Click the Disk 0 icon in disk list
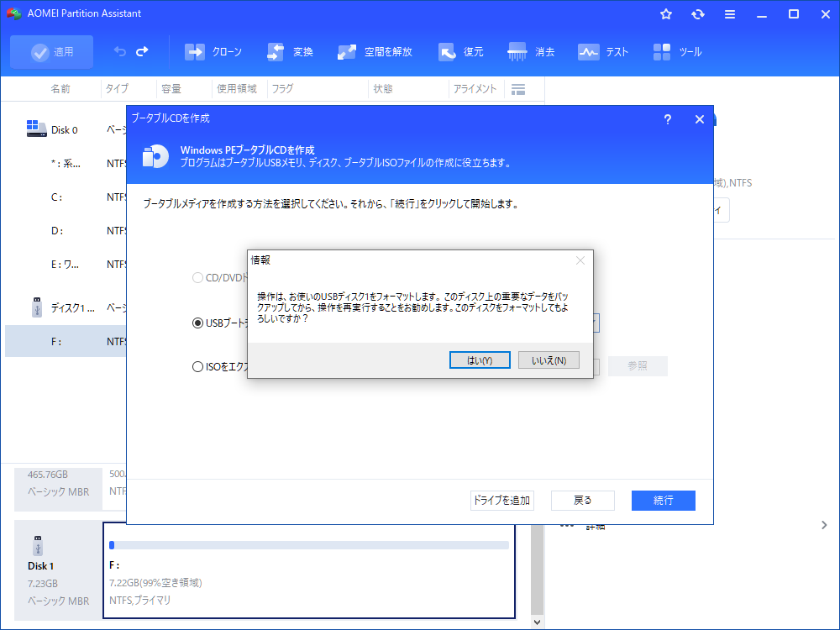This screenshot has width=840, height=630. (x=36, y=129)
